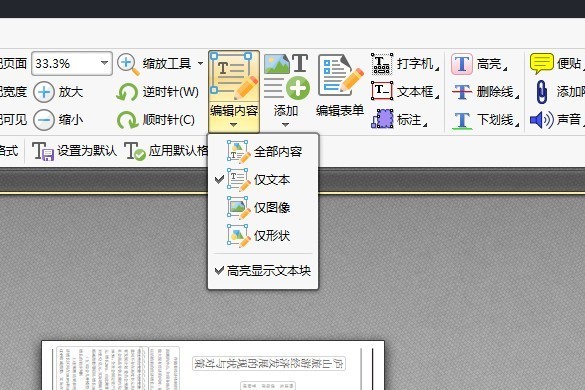585x390 pixels.
Task: Click the paperclip attachment icon
Action: click(541, 92)
